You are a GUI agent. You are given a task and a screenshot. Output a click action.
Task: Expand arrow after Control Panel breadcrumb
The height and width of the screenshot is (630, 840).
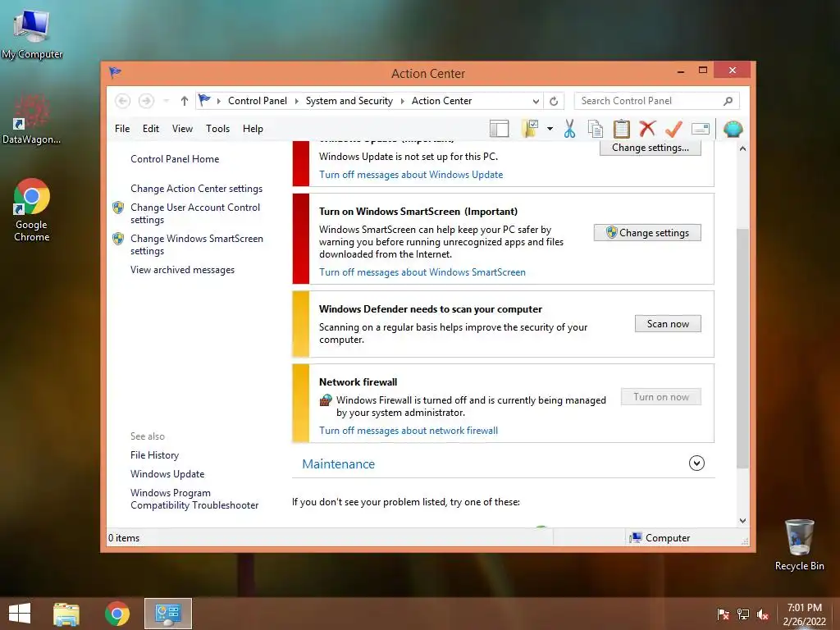(296, 101)
